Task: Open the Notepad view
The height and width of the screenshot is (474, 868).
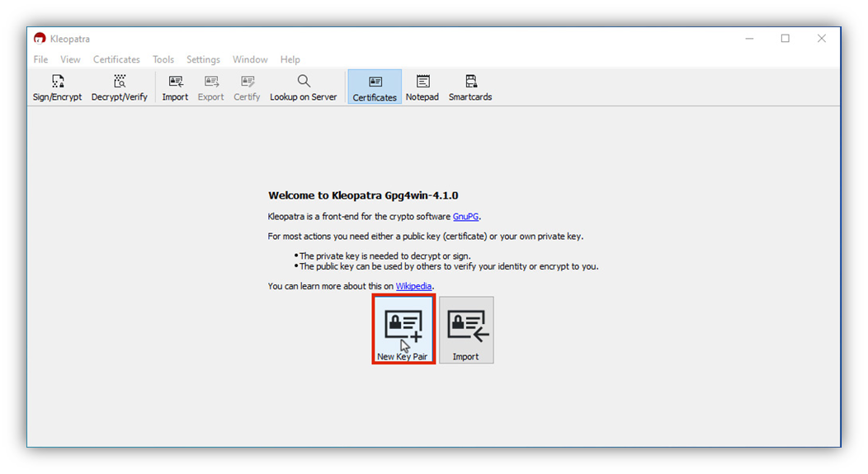Action: (x=422, y=88)
